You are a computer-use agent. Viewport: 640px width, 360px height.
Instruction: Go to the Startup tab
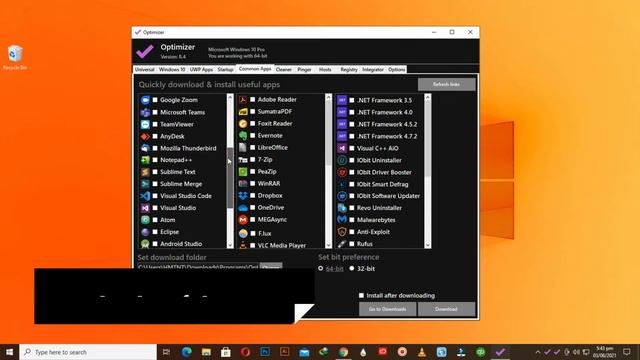tap(225, 69)
